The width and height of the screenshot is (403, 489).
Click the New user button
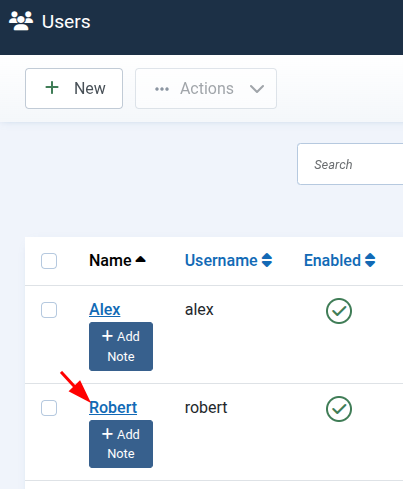(x=74, y=89)
